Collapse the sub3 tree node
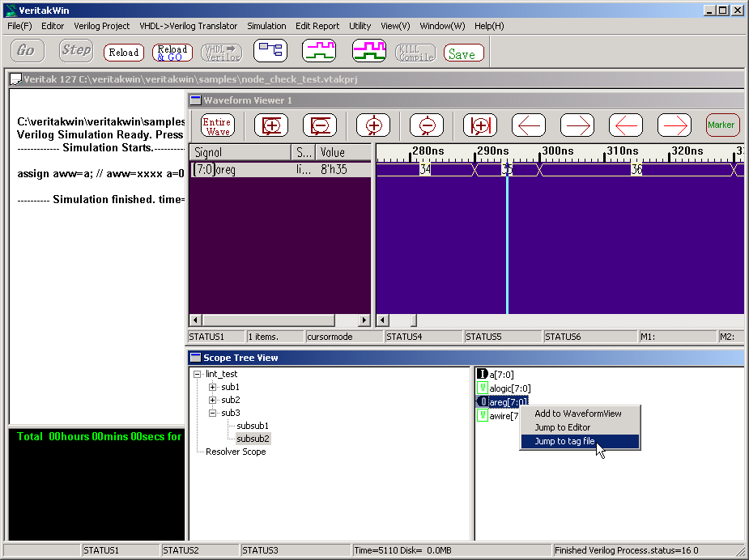749x560 pixels. pyautogui.click(x=213, y=413)
